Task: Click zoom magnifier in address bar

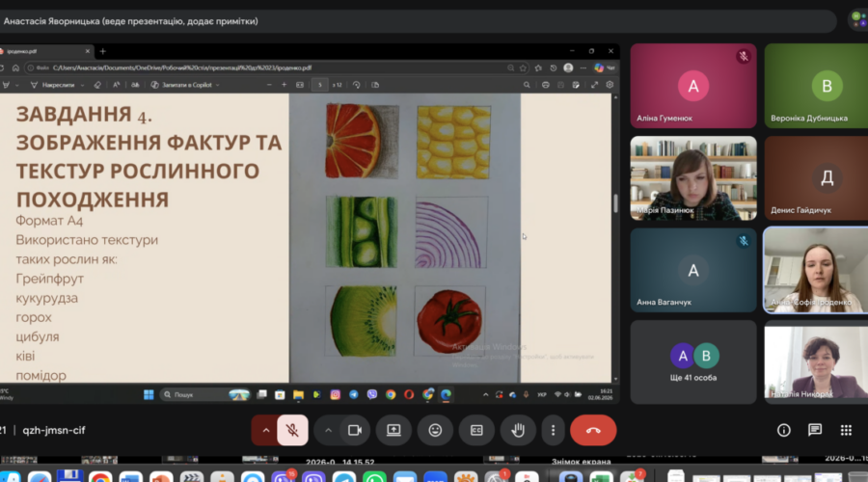Action: [510, 68]
